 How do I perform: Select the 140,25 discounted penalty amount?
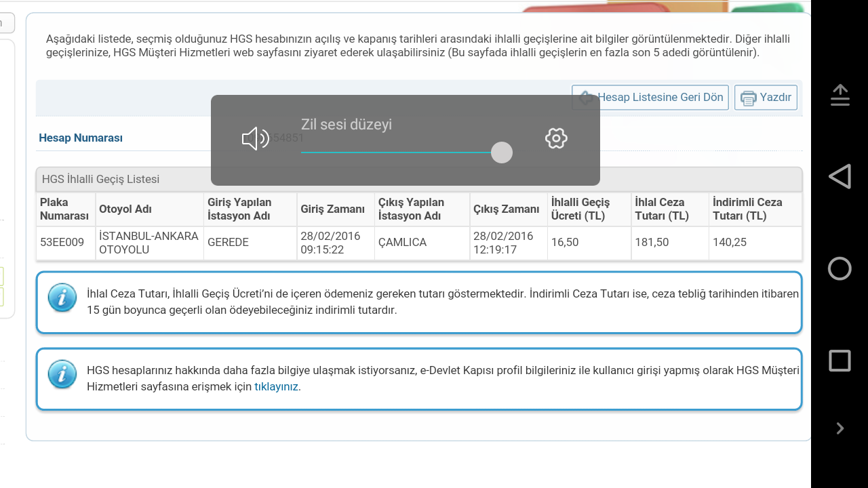[x=730, y=243]
